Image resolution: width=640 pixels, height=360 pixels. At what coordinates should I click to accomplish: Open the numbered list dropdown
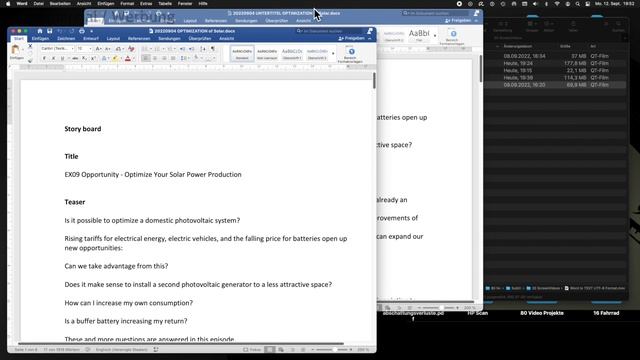tap(163, 49)
